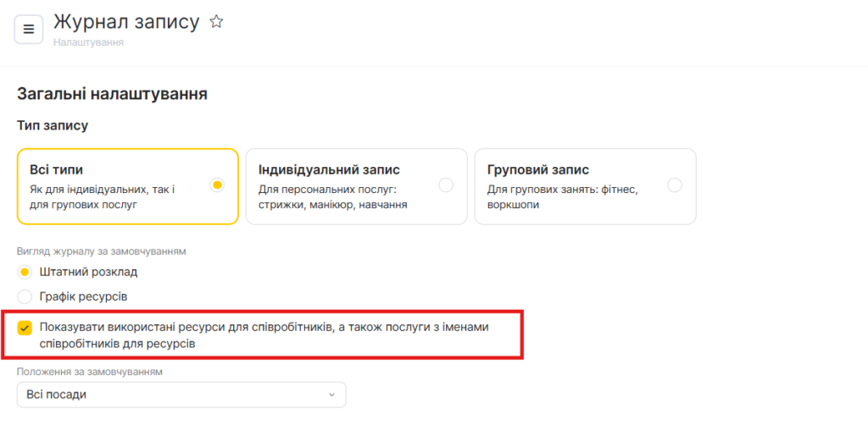Open the Всі посади position dropdown
Viewport: 868px width, 431px height.
click(181, 395)
